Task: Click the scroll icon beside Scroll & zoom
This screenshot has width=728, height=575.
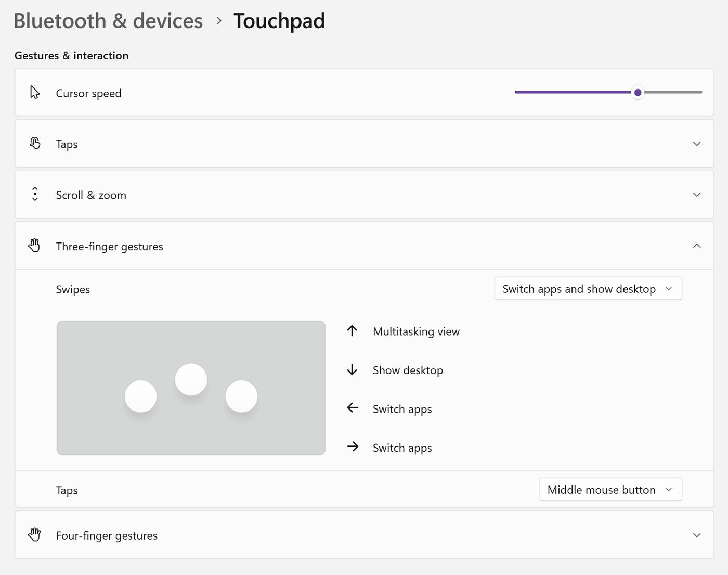Action: pyautogui.click(x=35, y=194)
